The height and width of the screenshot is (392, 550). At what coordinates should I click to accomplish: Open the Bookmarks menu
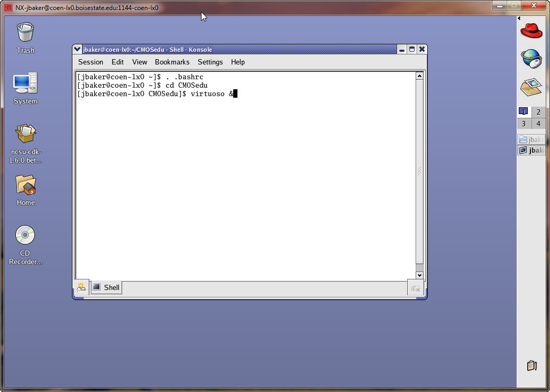pos(172,62)
